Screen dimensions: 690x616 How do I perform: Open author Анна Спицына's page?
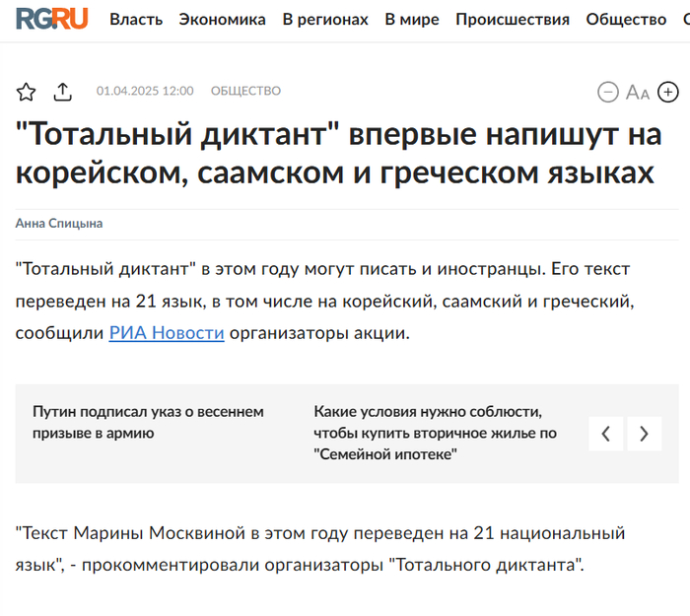[59, 224]
